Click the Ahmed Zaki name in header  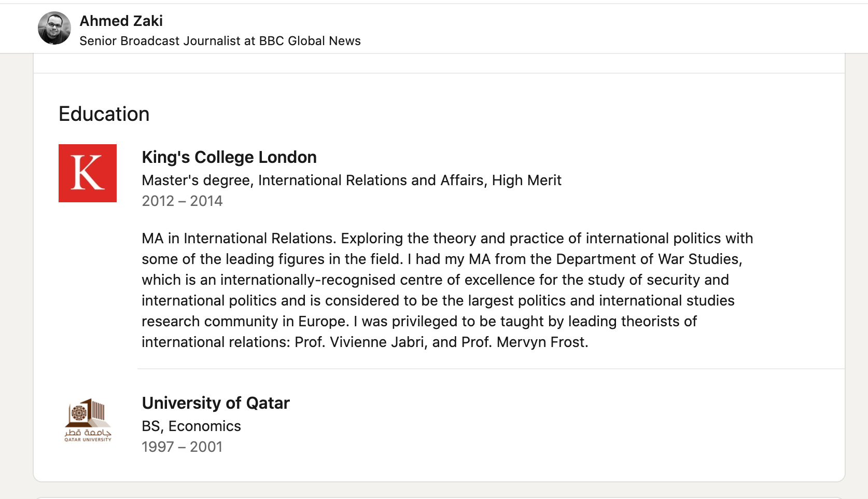coord(121,21)
